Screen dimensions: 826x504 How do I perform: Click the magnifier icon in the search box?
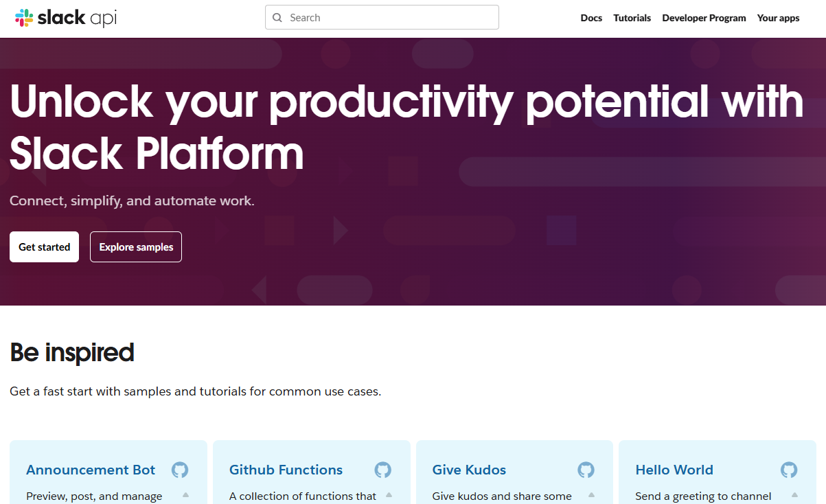(x=277, y=18)
